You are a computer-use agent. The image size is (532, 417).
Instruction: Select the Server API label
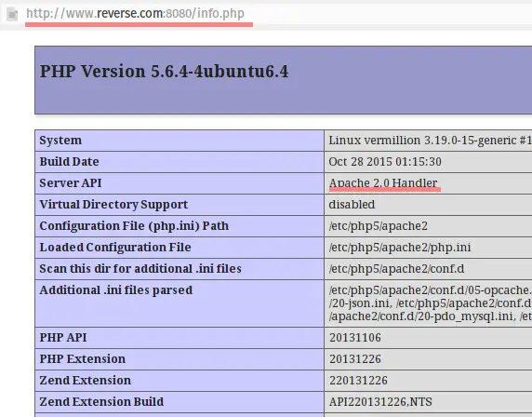coord(71,183)
